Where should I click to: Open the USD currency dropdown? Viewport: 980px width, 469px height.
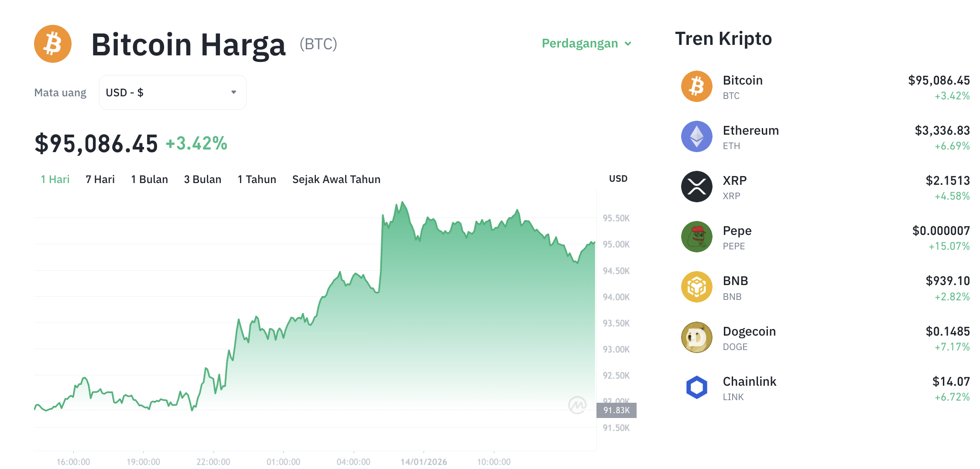coord(172,92)
